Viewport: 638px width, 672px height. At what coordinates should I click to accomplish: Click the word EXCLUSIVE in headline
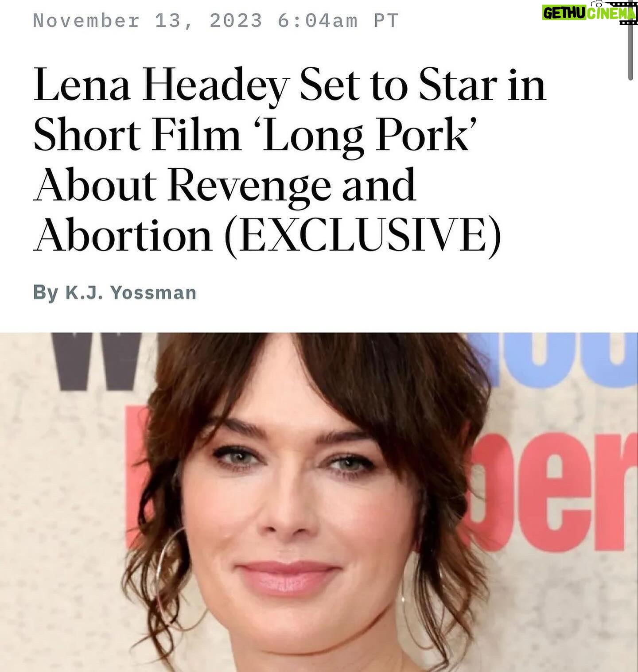pos(363,236)
